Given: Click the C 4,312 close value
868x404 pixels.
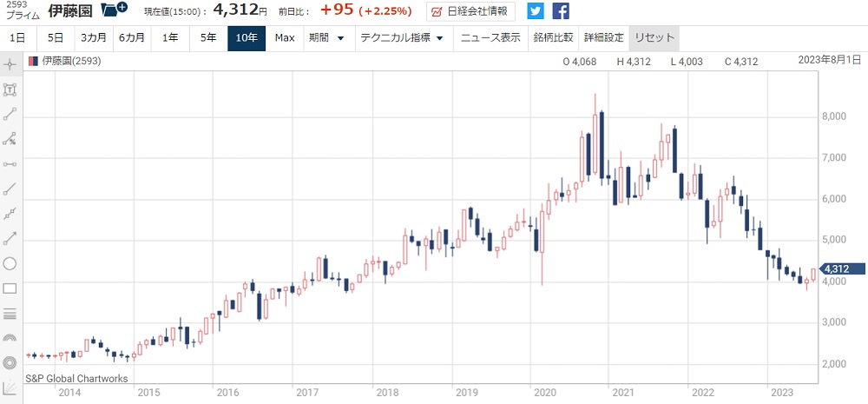Looking at the screenshot, I should (742, 62).
